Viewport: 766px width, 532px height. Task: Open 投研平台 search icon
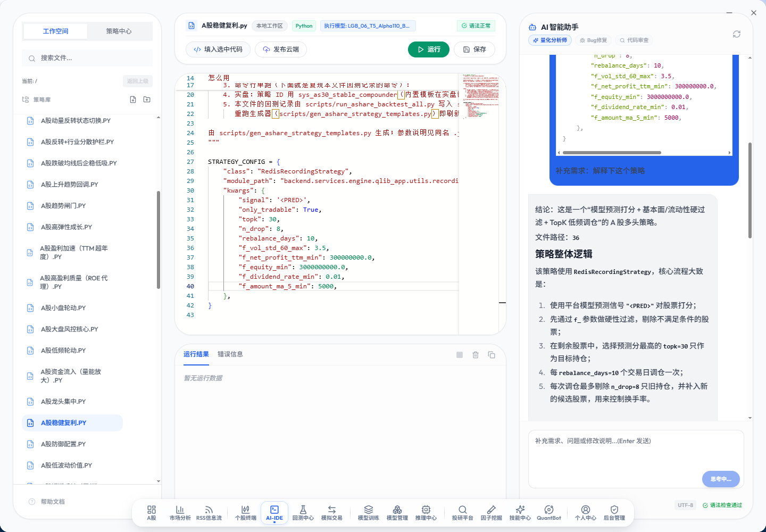click(462, 513)
